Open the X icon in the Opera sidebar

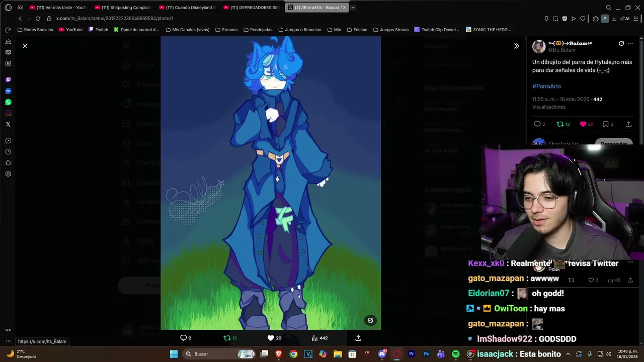[8, 124]
